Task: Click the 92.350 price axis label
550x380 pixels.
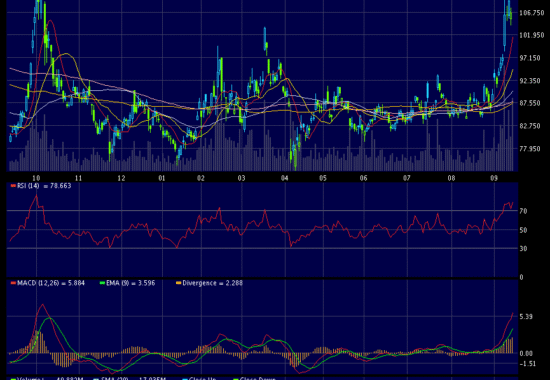Action: pyautogui.click(x=530, y=81)
